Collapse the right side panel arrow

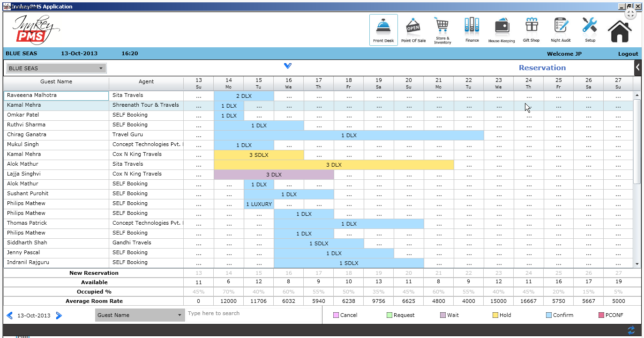click(x=637, y=67)
